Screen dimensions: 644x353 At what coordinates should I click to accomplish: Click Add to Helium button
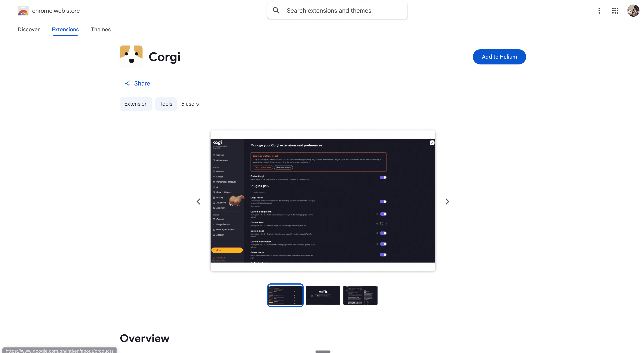(499, 57)
